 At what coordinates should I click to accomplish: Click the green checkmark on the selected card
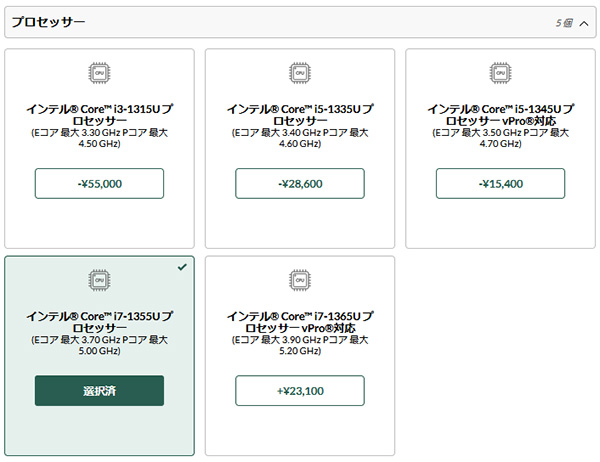click(182, 267)
